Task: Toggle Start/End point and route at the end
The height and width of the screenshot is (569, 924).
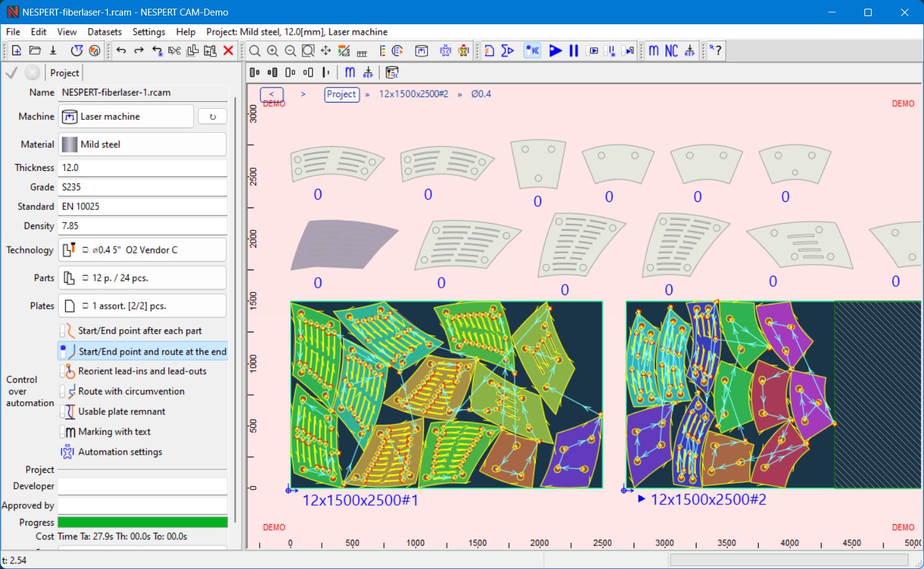Action: 144,351
